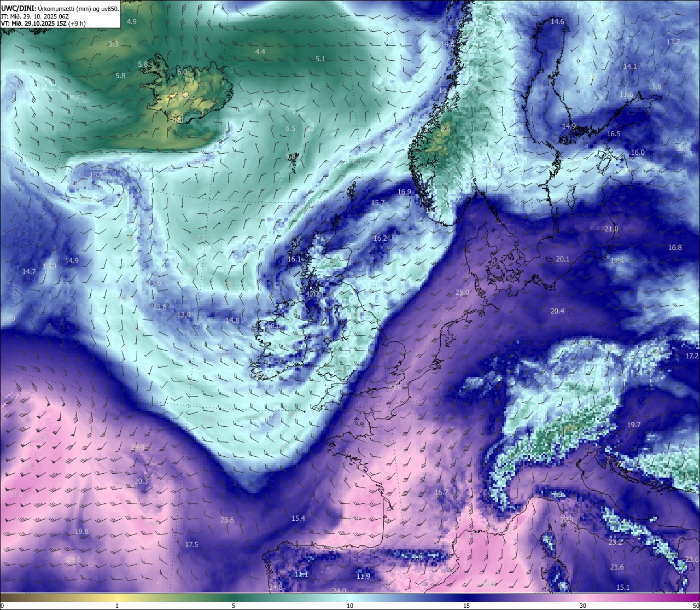Click the 15.1 value at the bottom right
The width and height of the screenshot is (700, 610).
622,588
